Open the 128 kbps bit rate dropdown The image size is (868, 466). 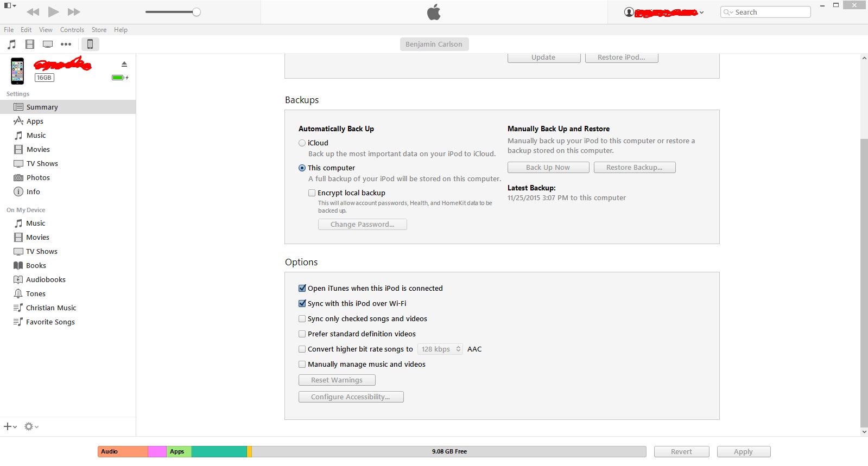tap(440, 349)
